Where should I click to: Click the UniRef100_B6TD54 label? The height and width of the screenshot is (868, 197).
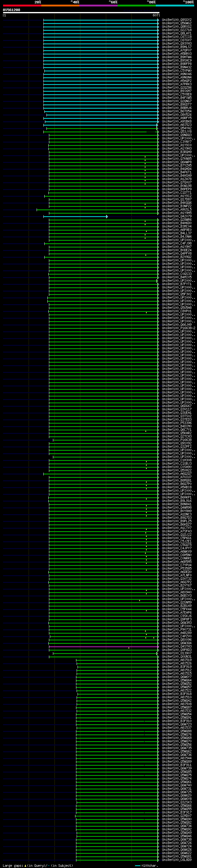pos(176,111)
